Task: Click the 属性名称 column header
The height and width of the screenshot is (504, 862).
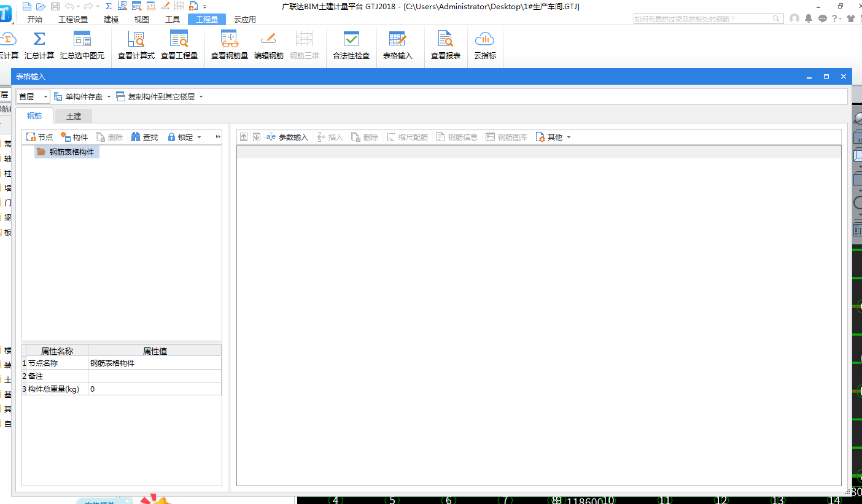Action: [x=57, y=351]
